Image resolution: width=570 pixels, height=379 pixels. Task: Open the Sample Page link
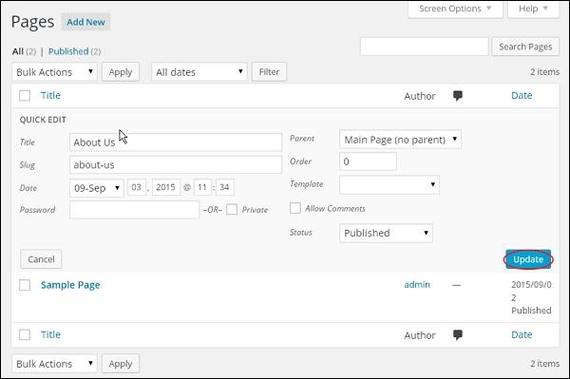(70, 285)
